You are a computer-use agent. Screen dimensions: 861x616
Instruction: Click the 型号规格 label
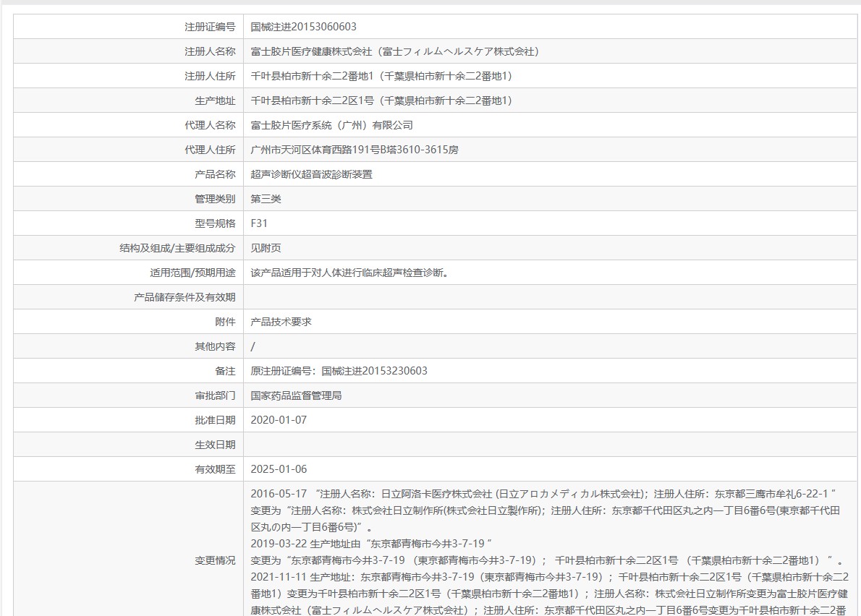click(x=215, y=224)
